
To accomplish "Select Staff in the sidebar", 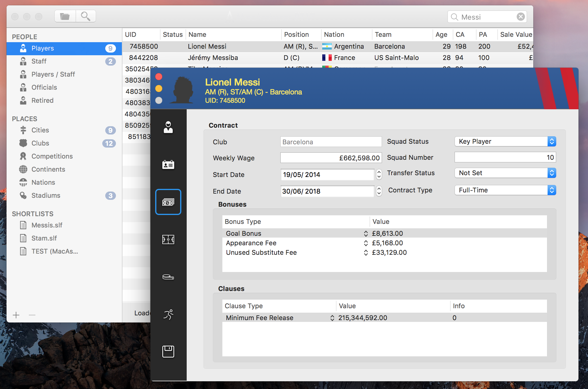I will click(64, 61).
